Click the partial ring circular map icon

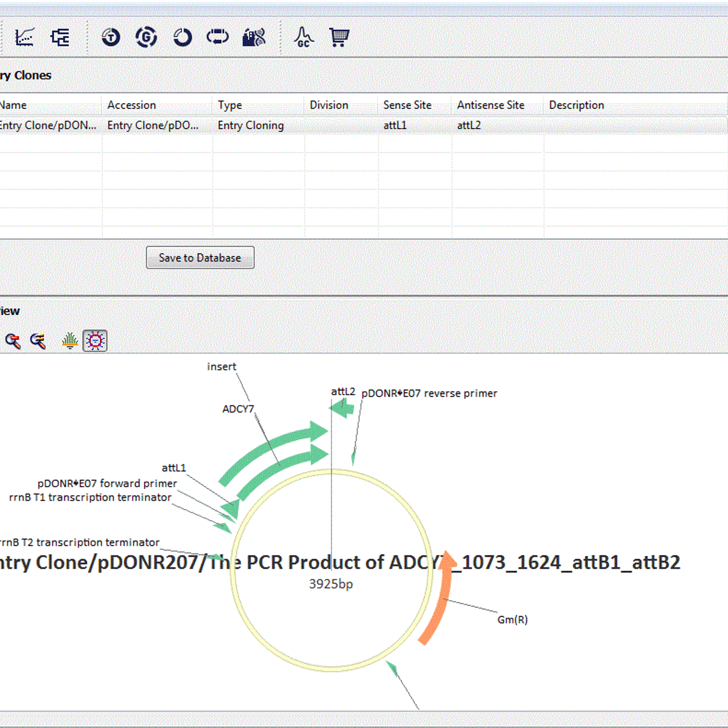point(182,37)
